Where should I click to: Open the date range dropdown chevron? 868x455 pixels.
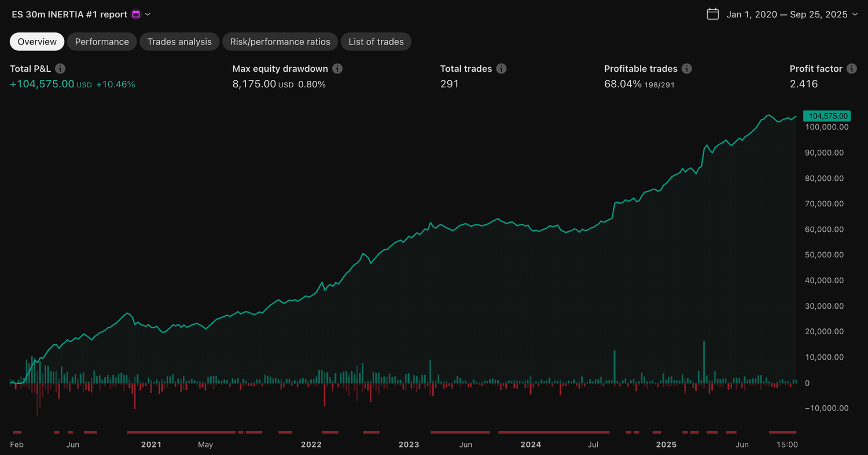[855, 14]
